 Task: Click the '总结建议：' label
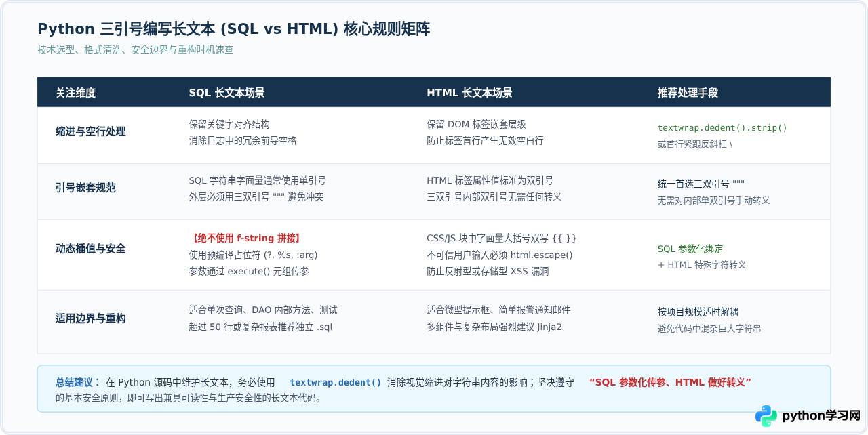[78, 382]
